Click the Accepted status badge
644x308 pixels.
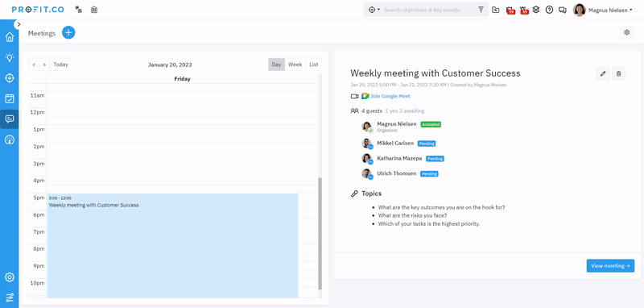(x=431, y=124)
